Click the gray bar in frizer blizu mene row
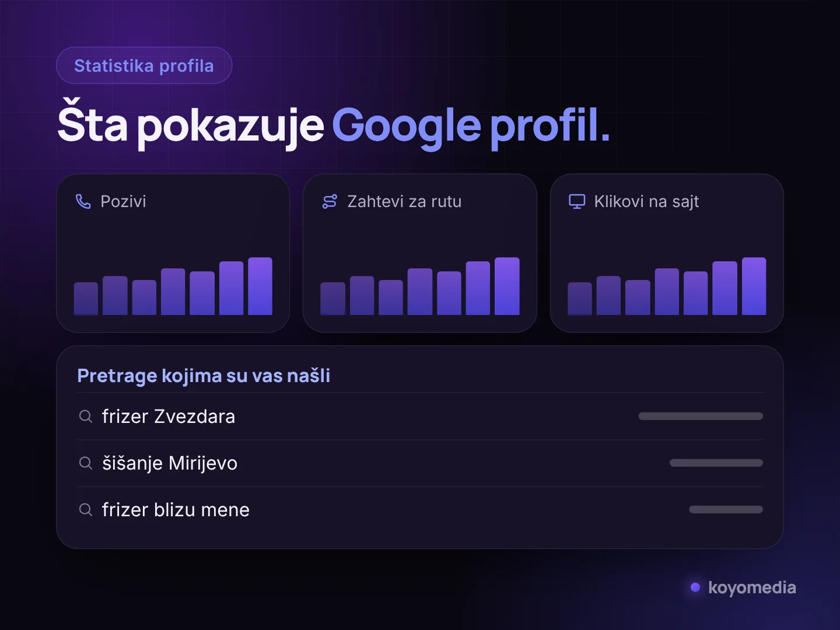Image resolution: width=840 pixels, height=630 pixels. [726, 510]
